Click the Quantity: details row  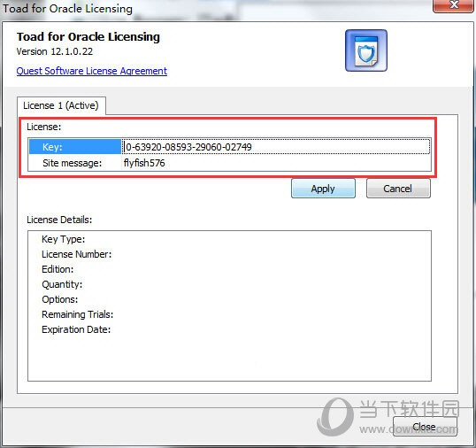point(62,284)
